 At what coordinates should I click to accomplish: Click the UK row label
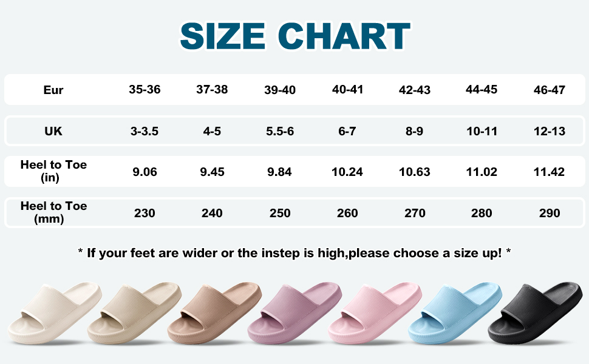pyautogui.click(x=53, y=131)
